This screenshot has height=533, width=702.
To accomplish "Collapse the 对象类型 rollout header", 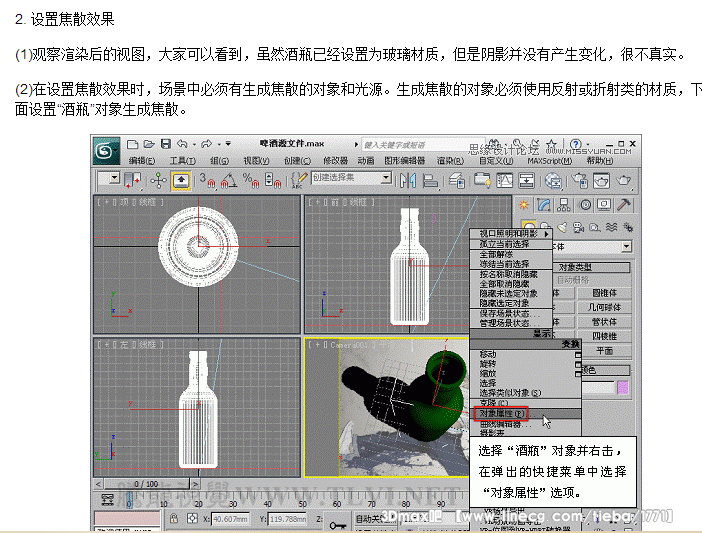I will [592, 268].
